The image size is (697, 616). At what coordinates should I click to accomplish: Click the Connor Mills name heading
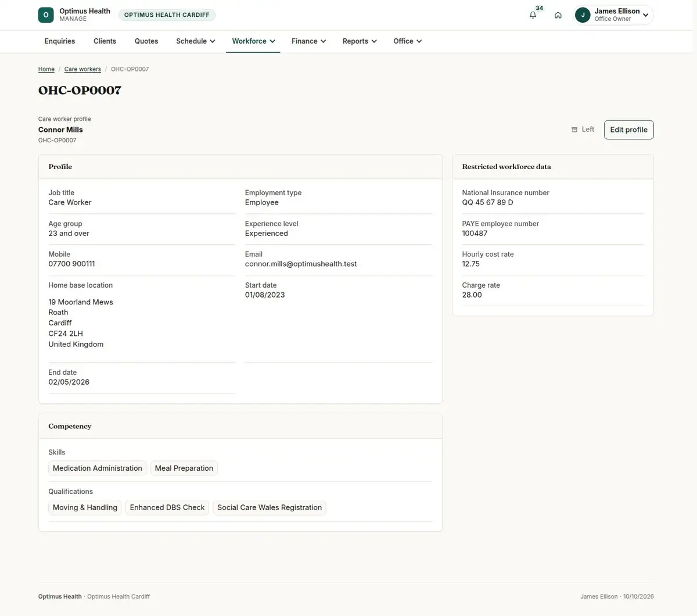point(60,130)
